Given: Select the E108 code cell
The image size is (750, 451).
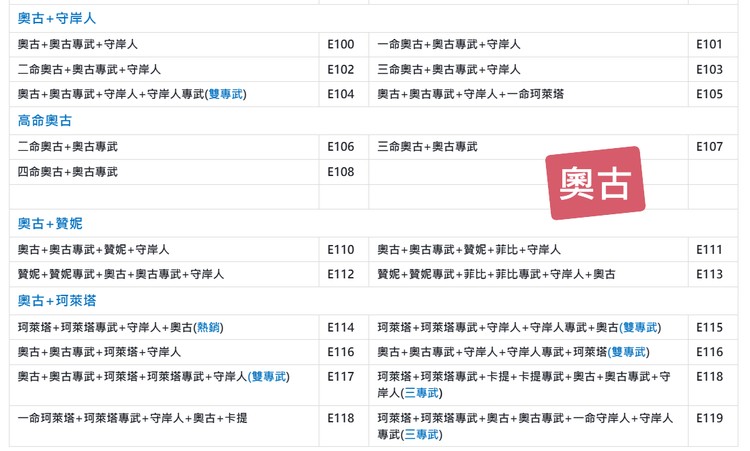Looking at the screenshot, I should pos(340,172).
